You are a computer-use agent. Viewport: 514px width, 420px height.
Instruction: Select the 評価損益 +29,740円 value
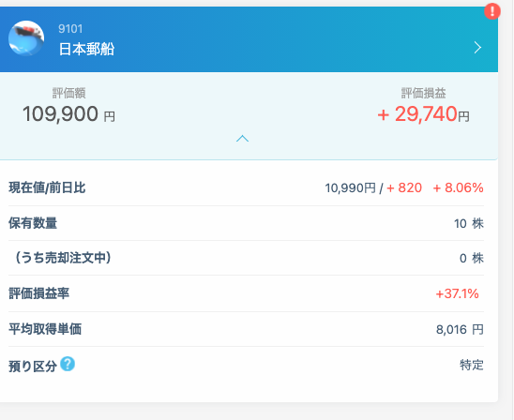pyautogui.click(x=423, y=114)
